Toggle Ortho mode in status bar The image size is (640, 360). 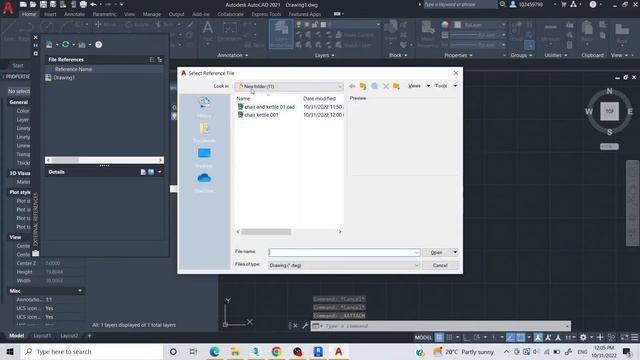[x=466, y=337]
